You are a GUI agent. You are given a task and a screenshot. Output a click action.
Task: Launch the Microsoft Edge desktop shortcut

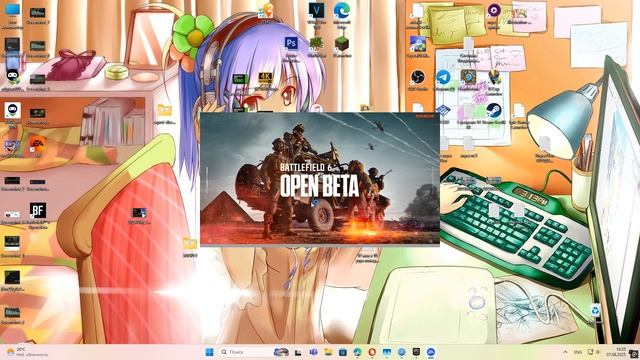(341, 11)
